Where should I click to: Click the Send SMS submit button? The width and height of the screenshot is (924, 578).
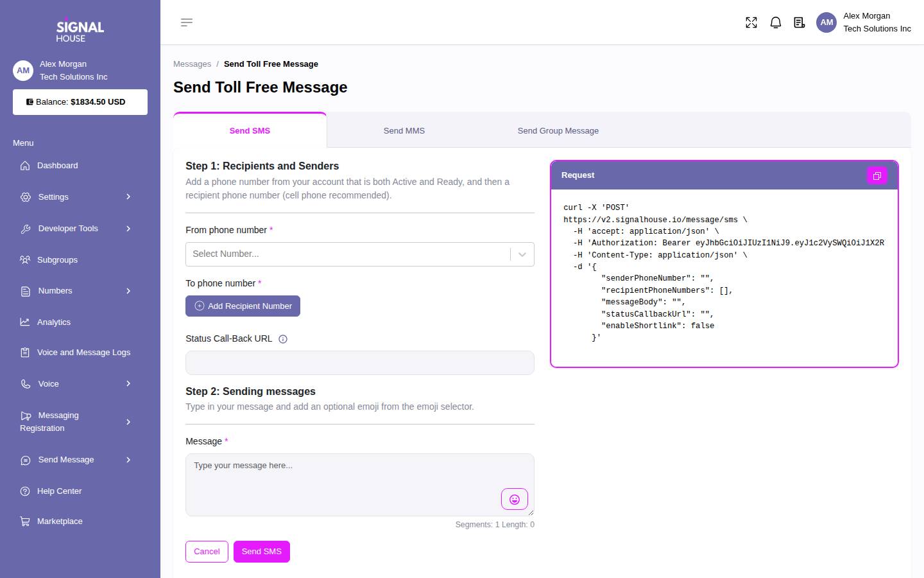click(x=262, y=551)
